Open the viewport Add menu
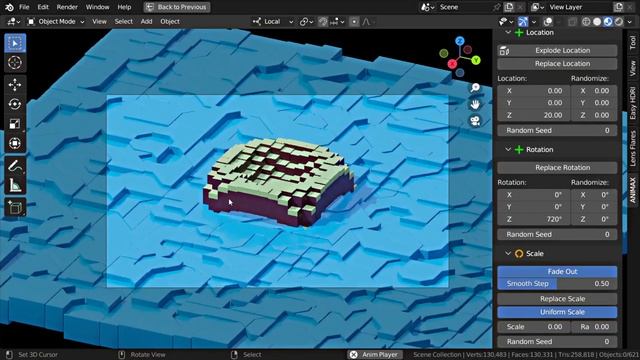The image size is (640, 360). (146, 22)
